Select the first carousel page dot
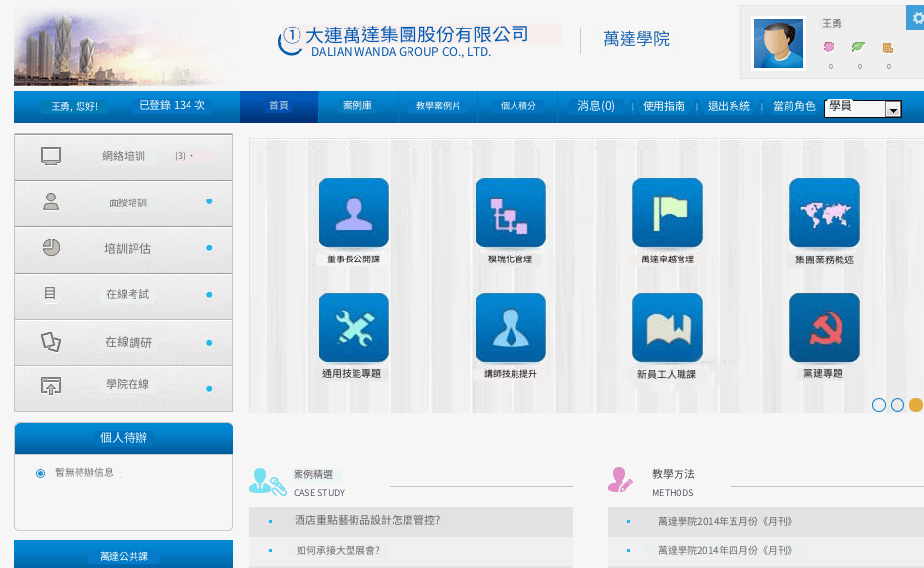 pyautogui.click(x=879, y=405)
